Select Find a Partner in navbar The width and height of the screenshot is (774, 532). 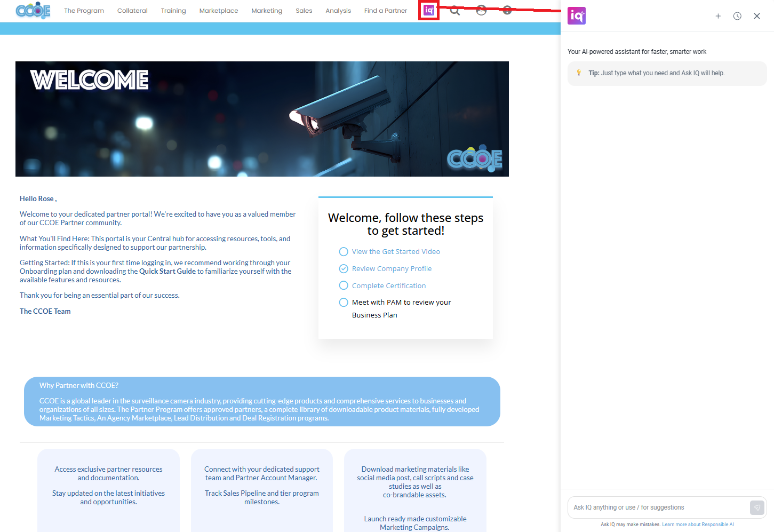tap(385, 11)
